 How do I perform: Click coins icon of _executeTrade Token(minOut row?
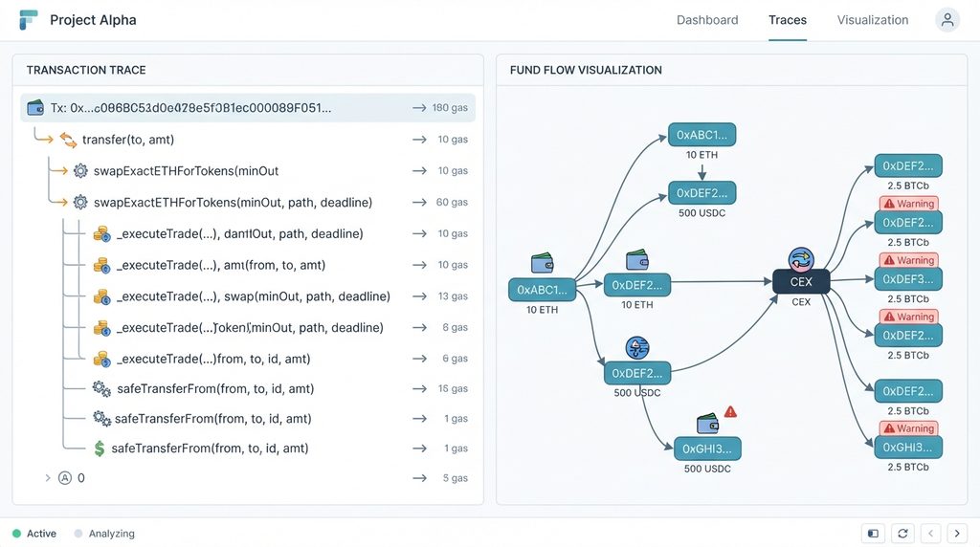[101, 327]
